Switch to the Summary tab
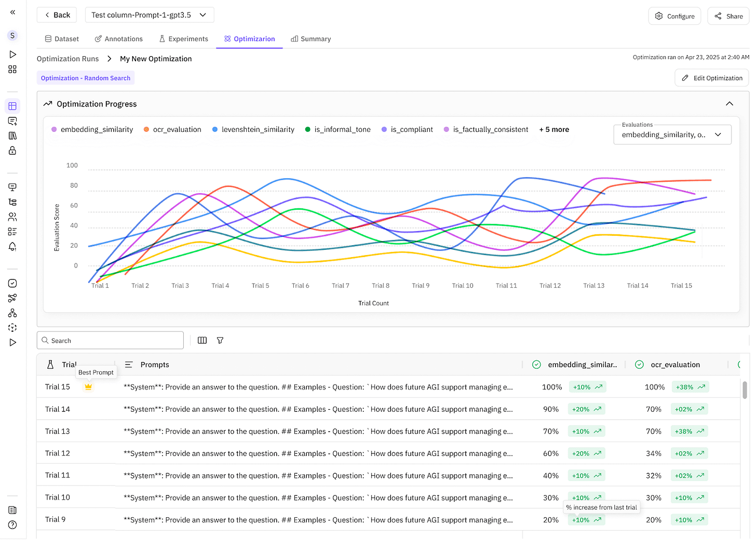Viewport: 756px width, 549px height. (310, 38)
